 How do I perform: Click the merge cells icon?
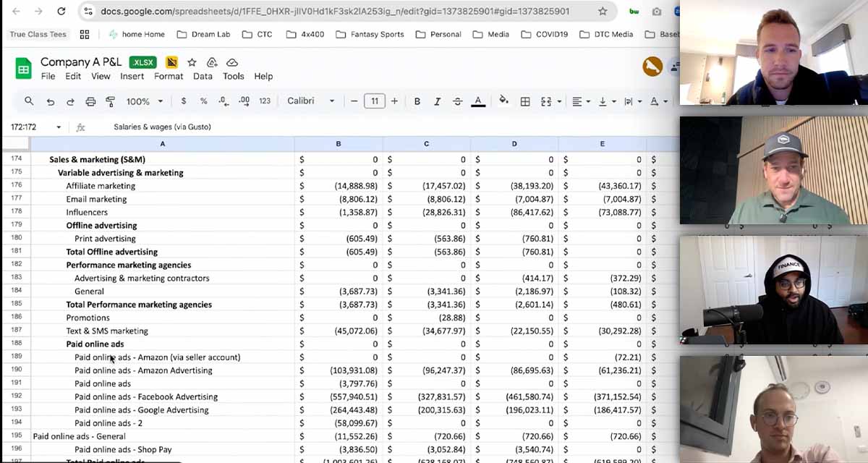coord(546,101)
